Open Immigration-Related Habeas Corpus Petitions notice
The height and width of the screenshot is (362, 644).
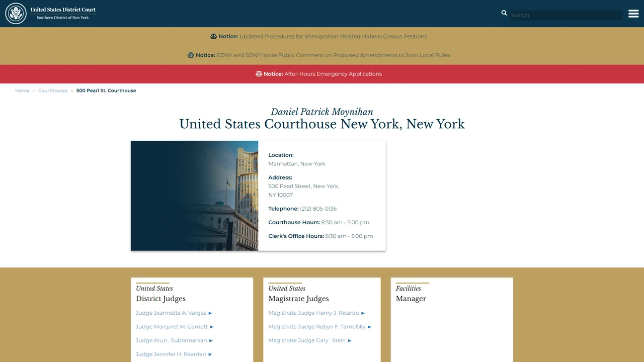[x=333, y=36]
